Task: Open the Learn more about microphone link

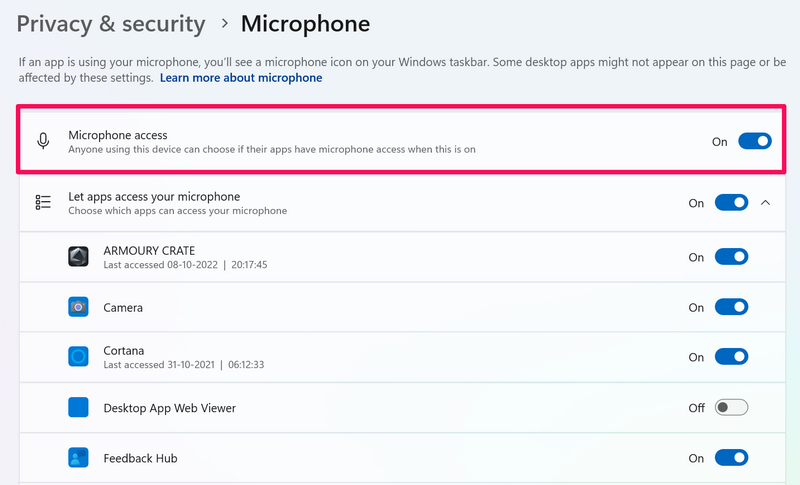Action: click(241, 78)
